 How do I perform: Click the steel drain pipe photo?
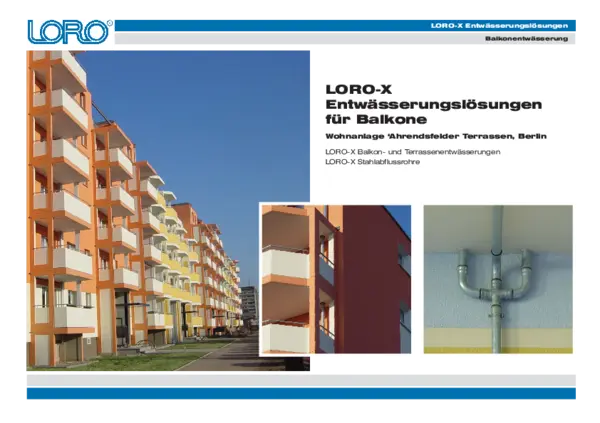(498, 279)
